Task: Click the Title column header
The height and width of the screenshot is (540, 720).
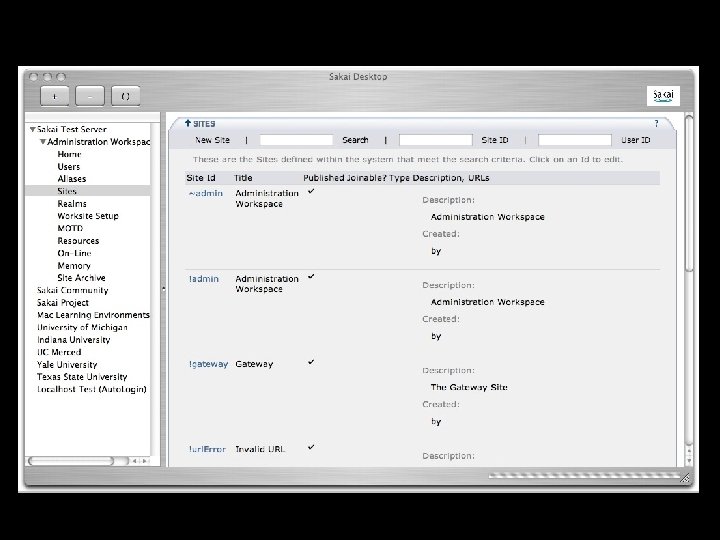Action: (x=243, y=178)
